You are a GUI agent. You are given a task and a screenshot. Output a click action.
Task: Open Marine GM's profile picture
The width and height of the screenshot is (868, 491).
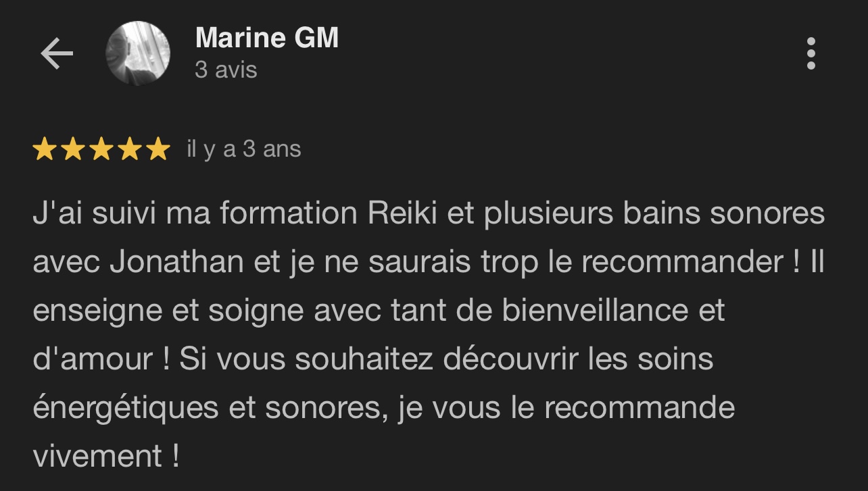[138, 53]
